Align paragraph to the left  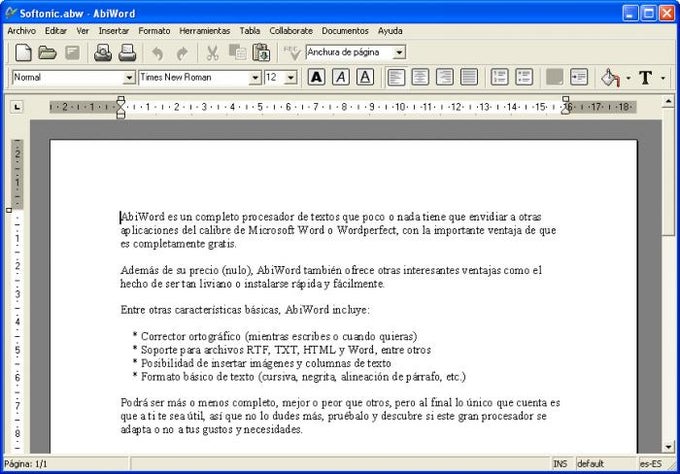[396, 77]
